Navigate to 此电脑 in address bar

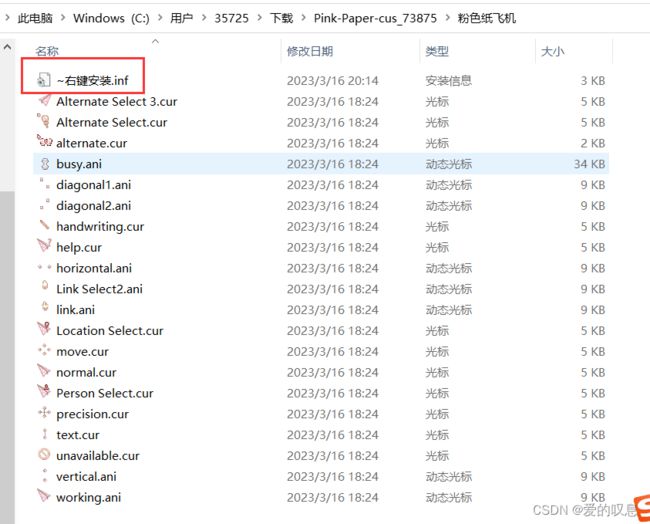coord(35,18)
